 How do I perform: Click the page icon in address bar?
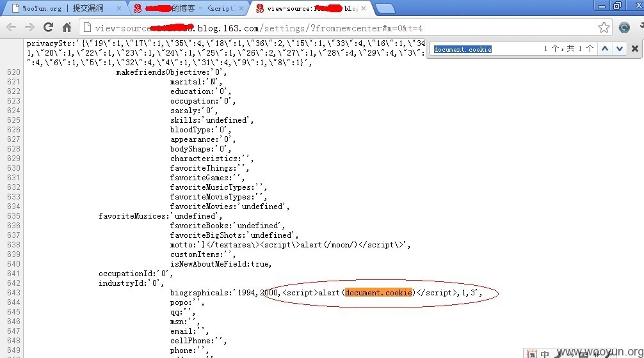click(87, 27)
